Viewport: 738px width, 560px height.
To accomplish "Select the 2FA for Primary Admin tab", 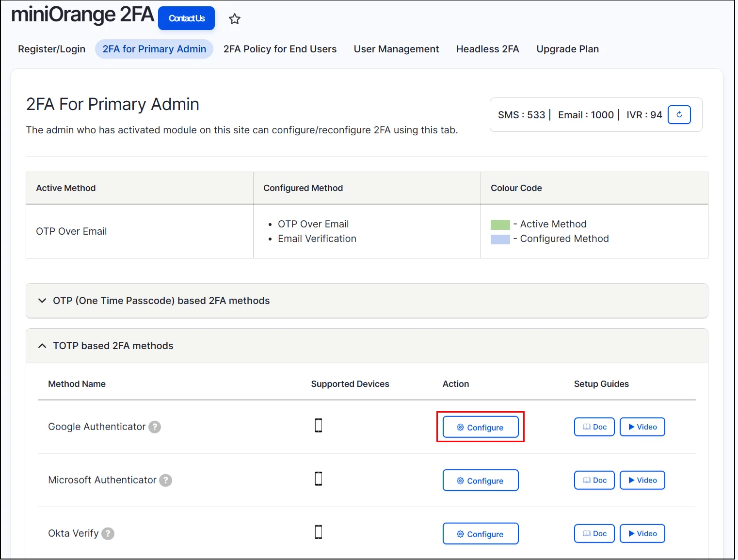I will point(154,49).
